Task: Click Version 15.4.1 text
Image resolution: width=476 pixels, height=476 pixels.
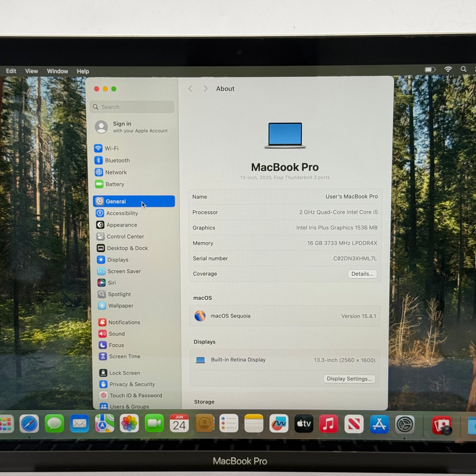Action: [x=358, y=316]
